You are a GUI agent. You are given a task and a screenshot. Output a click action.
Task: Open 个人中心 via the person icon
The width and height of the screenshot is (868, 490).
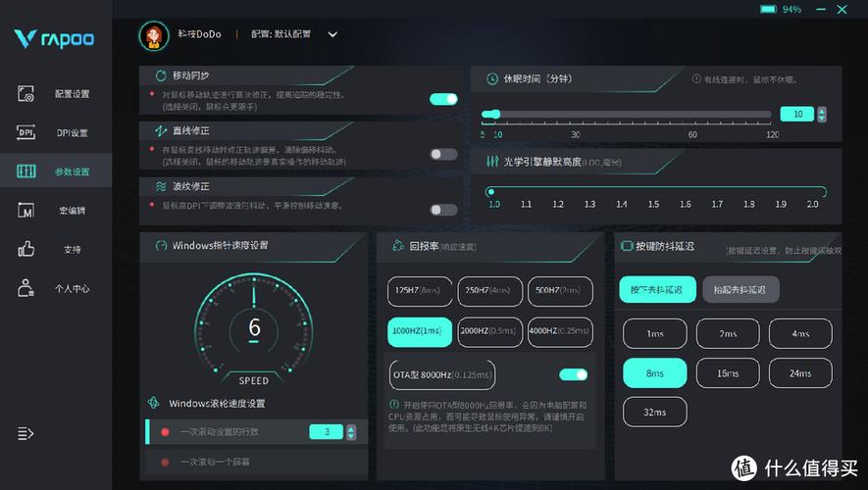point(26,288)
